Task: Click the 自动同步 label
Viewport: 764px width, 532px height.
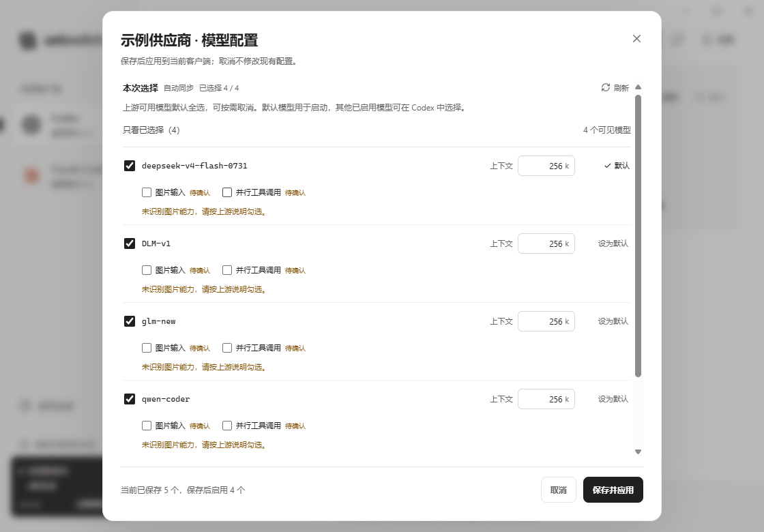Action: [x=178, y=88]
